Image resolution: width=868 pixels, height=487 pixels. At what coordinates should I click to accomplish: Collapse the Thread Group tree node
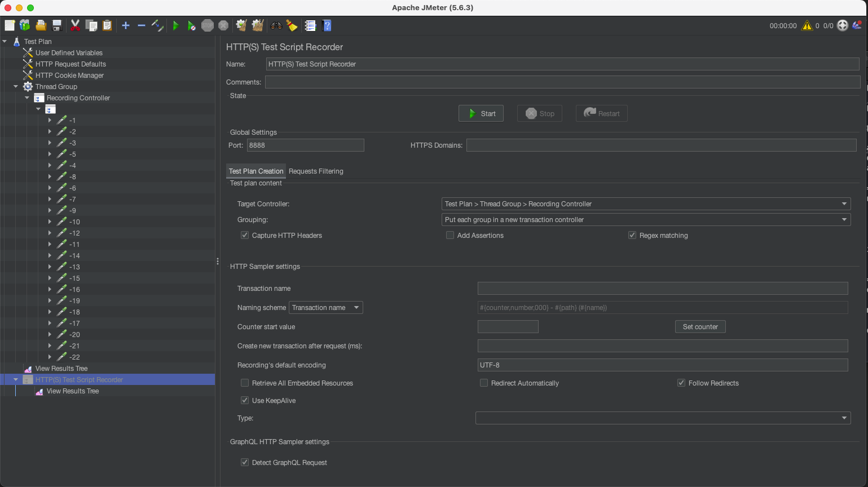click(x=16, y=86)
